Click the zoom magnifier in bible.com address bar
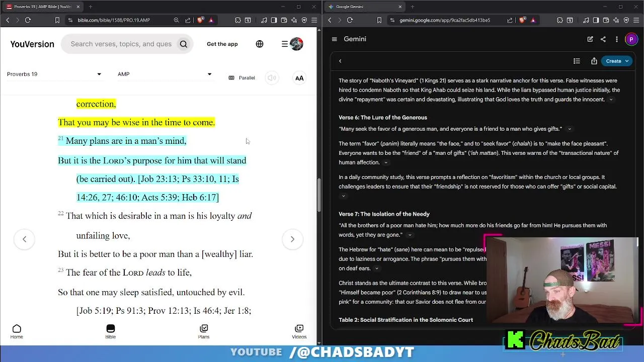This screenshot has width=644, height=362. pyautogui.click(x=176, y=20)
